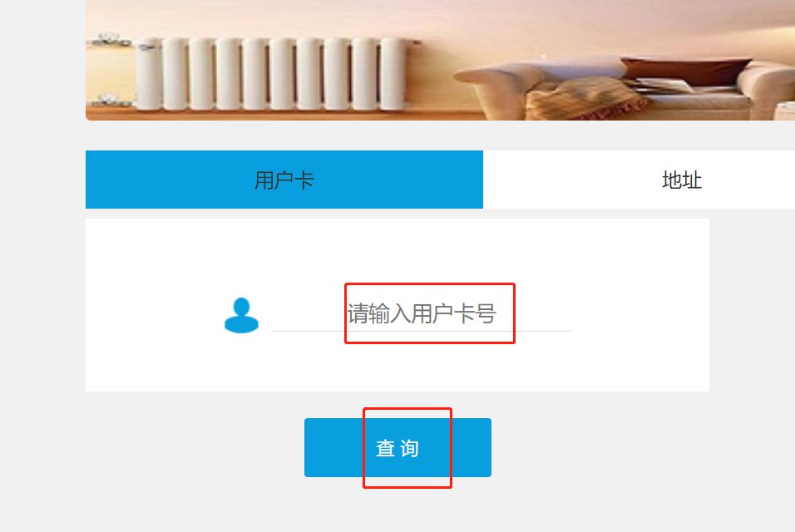Click the blue user silhouette icon
This screenshot has width=795, height=532.
pyautogui.click(x=241, y=315)
